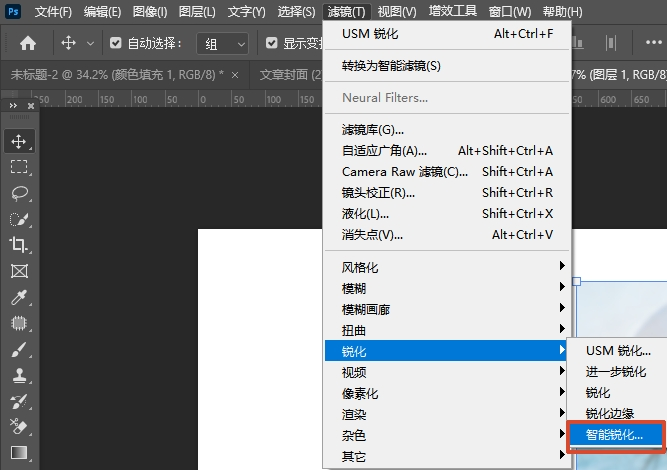The image size is (667, 470).
Task: Activate the Clone Stamp tool
Action: pos(19,376)
